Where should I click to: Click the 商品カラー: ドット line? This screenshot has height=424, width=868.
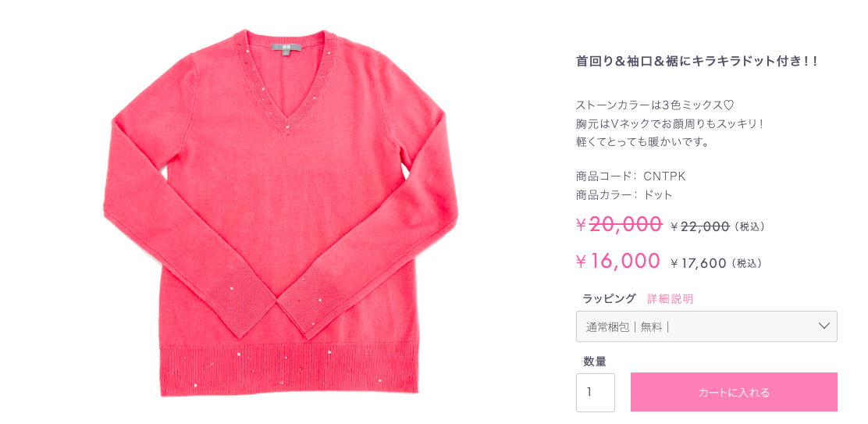click(x=624, y=195)
